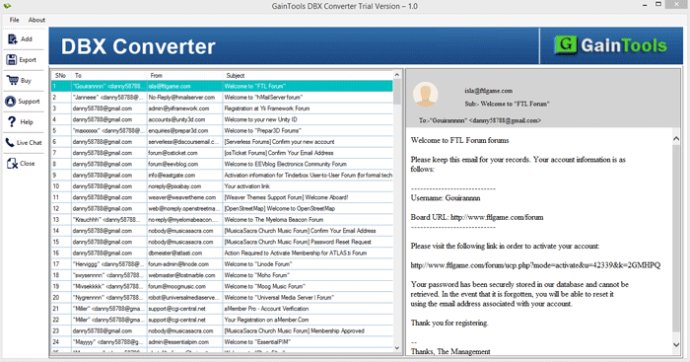Click email list scroll up arrow
This screenshot has height=362, width=690.
[397, 75]
